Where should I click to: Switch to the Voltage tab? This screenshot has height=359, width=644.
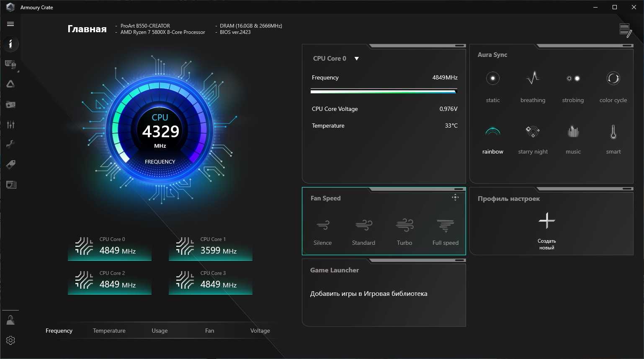coord(260,331)
